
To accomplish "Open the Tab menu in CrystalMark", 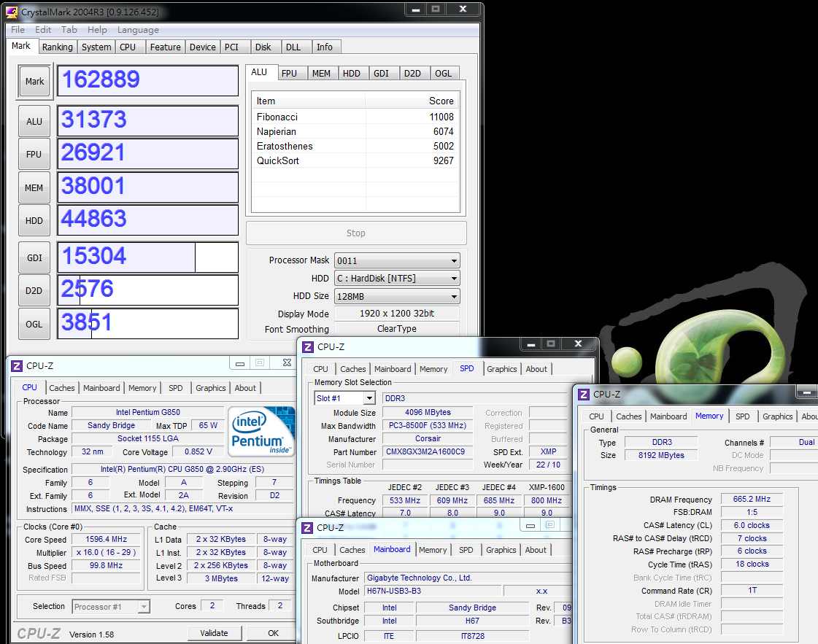I will (x=69, y=30).
